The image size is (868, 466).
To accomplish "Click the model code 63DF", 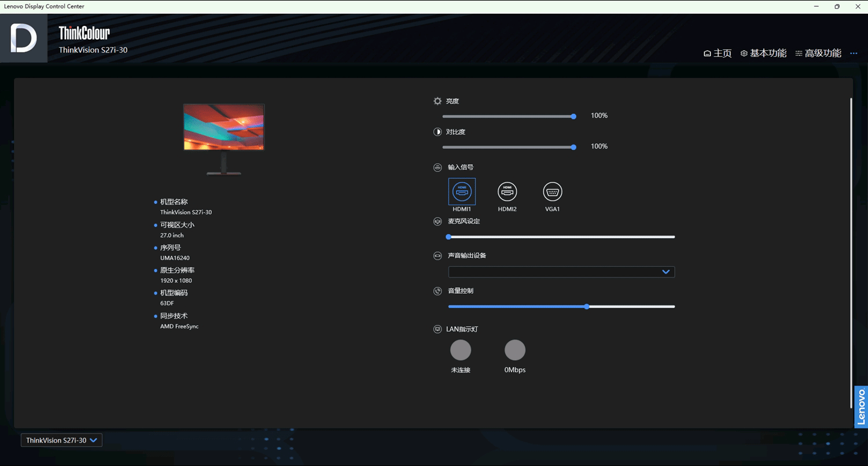I will pyautogui.click(x=167, y=303).
